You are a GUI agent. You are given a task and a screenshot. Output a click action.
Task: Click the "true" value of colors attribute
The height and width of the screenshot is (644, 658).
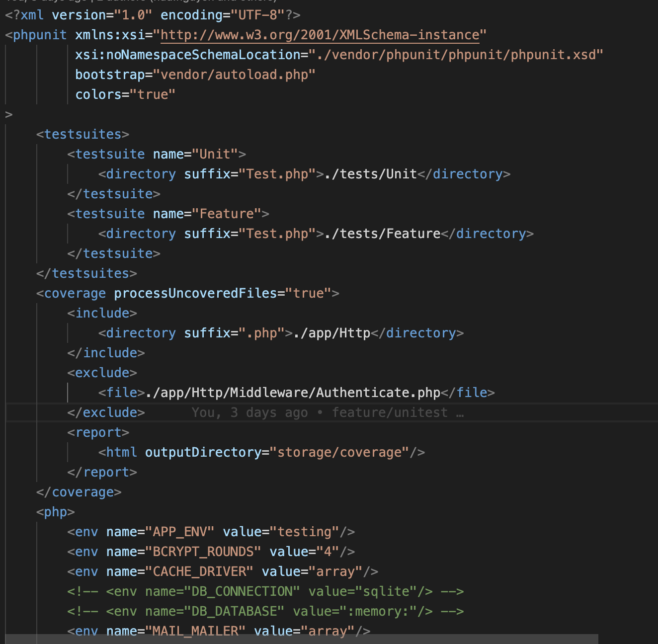tap(153, 95)
